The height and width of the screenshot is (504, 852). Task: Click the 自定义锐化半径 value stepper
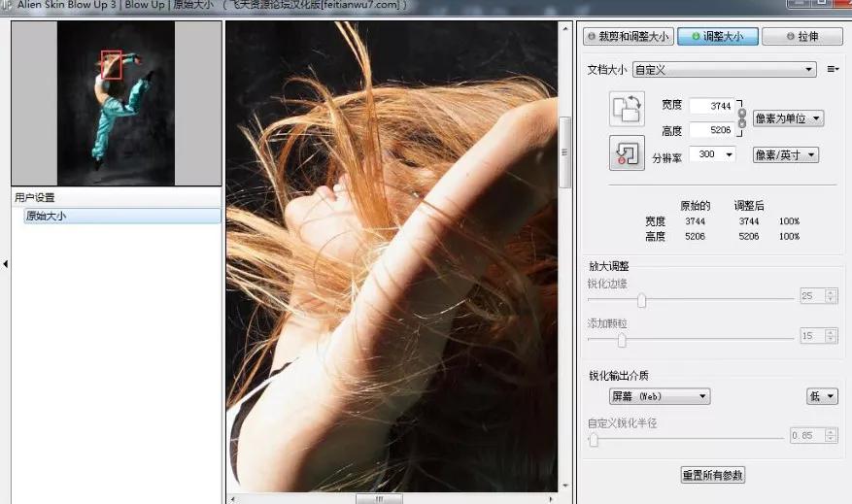pos(830,435)
